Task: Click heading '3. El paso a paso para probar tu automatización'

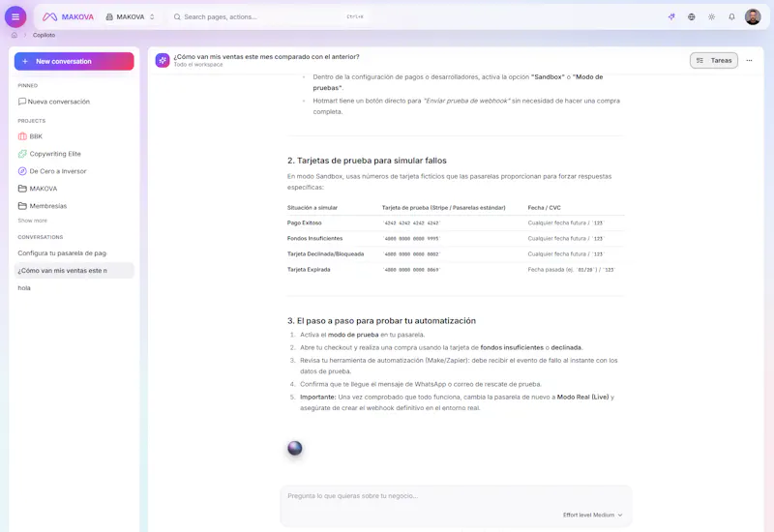Action: point(381,321)
